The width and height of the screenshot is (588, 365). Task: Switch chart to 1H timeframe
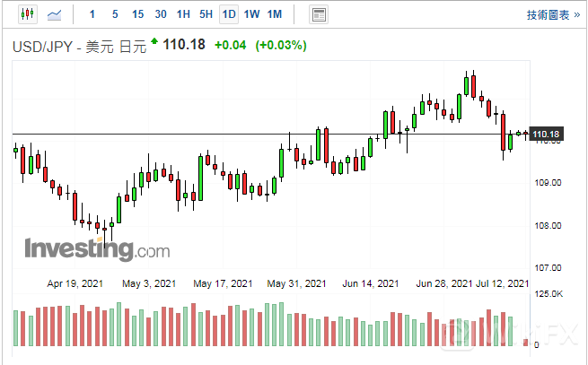183,14
